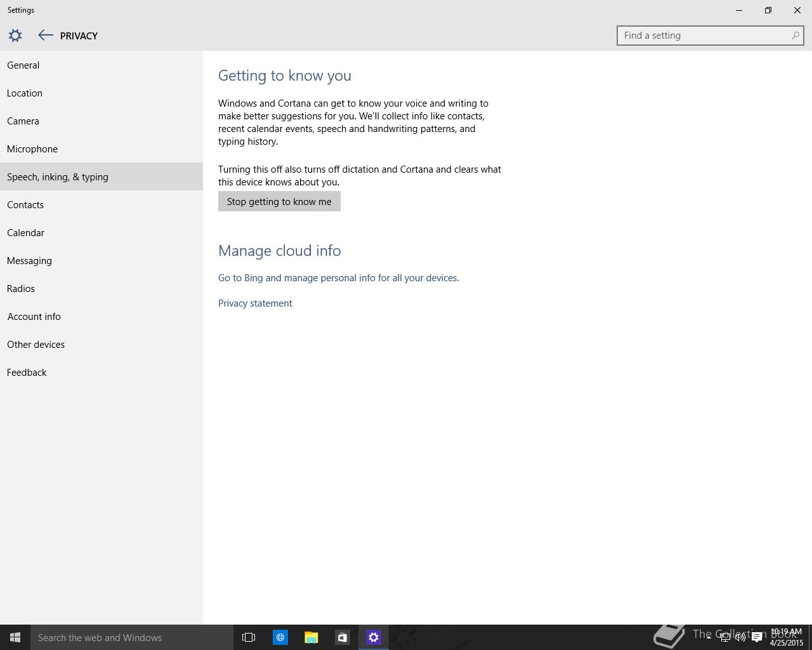Switch to Radios privacy settings
Screen dimensions: 812x650
101,289
